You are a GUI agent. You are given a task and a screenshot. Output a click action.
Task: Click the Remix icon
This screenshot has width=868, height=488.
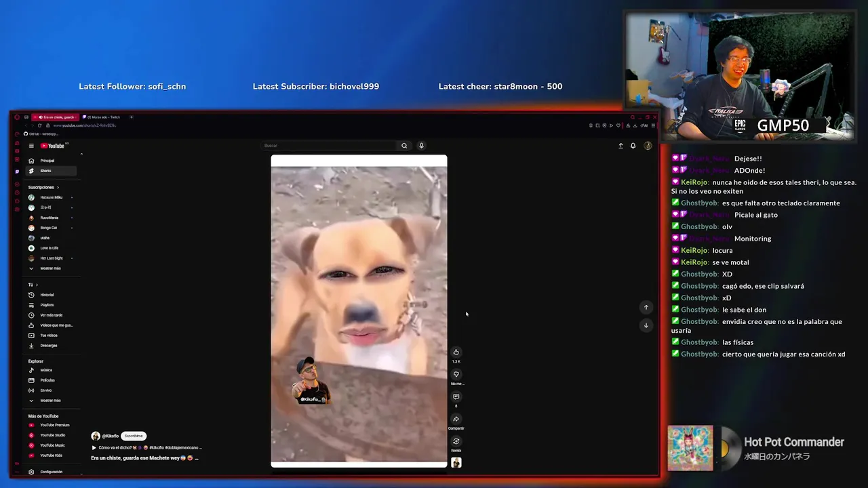point(456,441)
